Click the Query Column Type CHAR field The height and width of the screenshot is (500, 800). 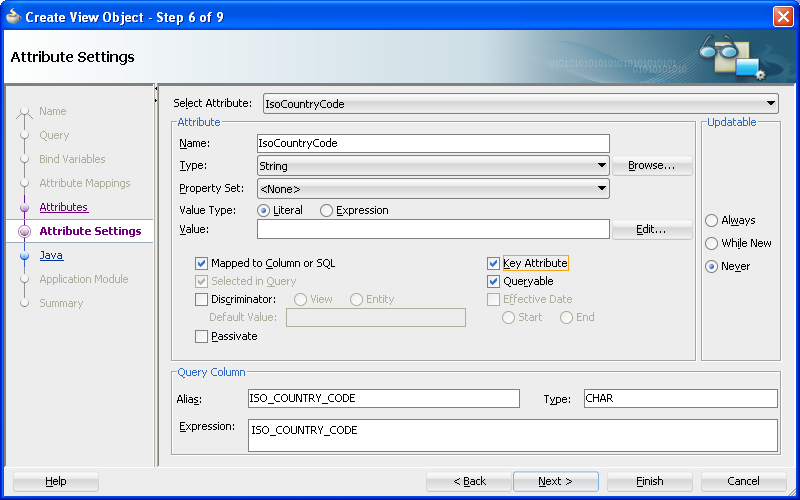point(681,398)
